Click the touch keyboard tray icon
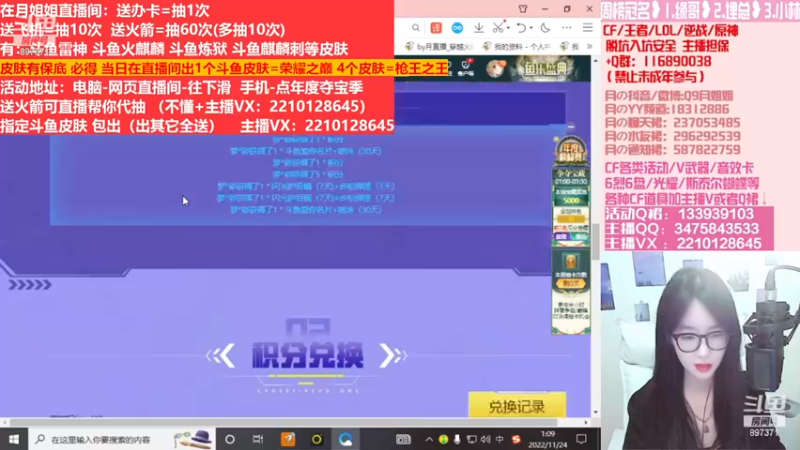800x450 pixels. pos(403,439)
